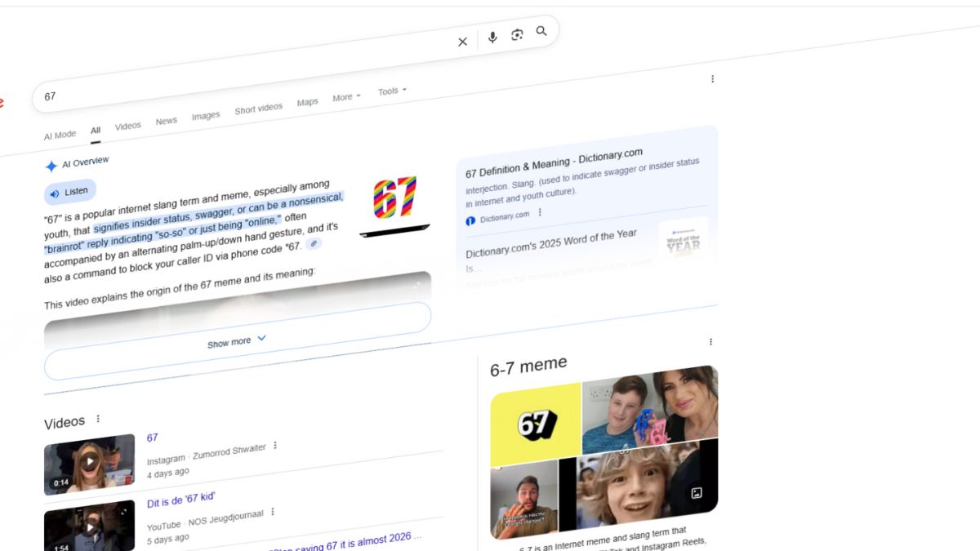The image size is (980, 551).
Task: Expand AI Overview with Show more
Action: (x=237, y=341)
